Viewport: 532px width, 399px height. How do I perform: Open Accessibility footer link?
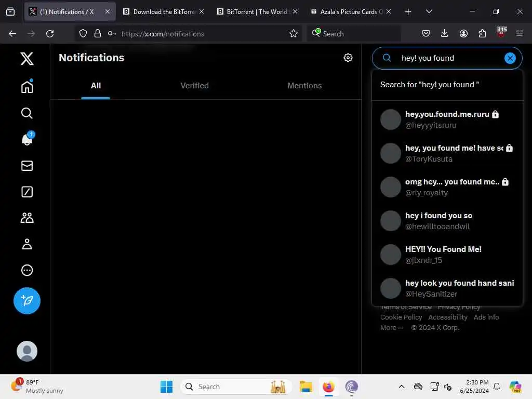(447, 317)
